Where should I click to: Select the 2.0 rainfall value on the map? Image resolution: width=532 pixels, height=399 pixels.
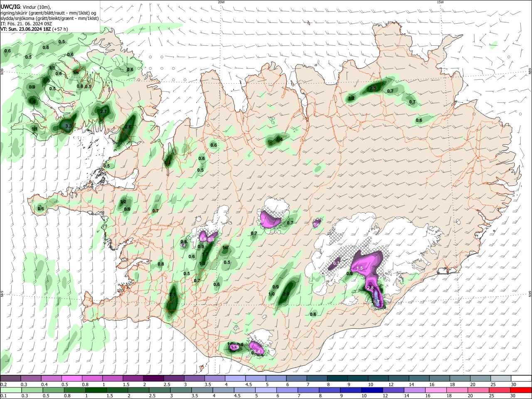tap(286, 294)
